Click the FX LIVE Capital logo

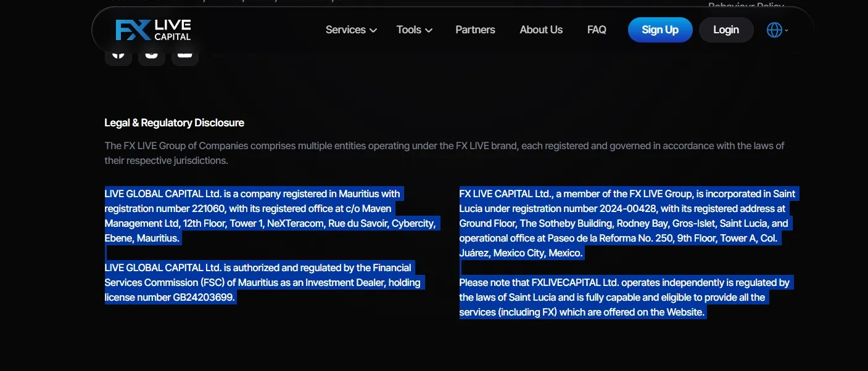point(153,30)
